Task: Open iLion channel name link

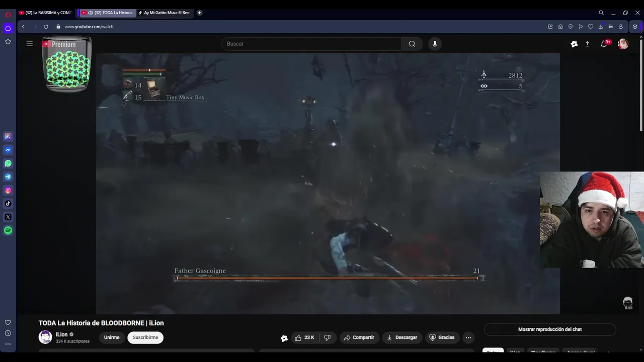Action: pyautogui.click(x=61, y=334)
